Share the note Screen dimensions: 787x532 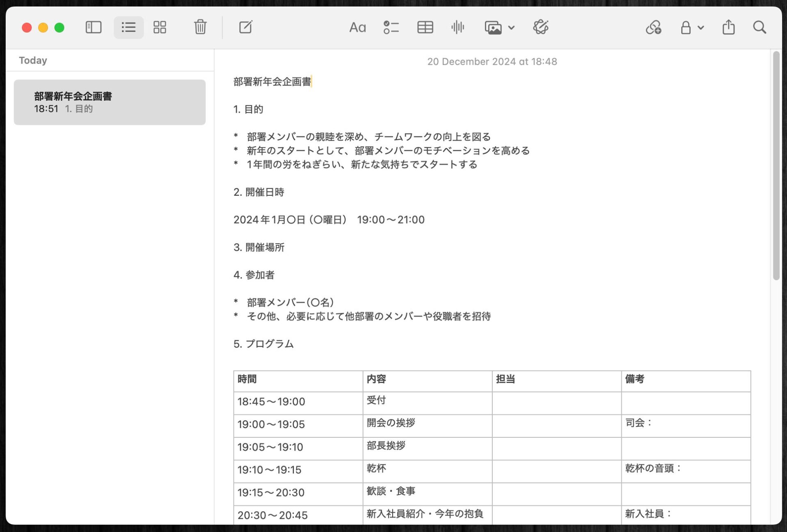[728, 27]
